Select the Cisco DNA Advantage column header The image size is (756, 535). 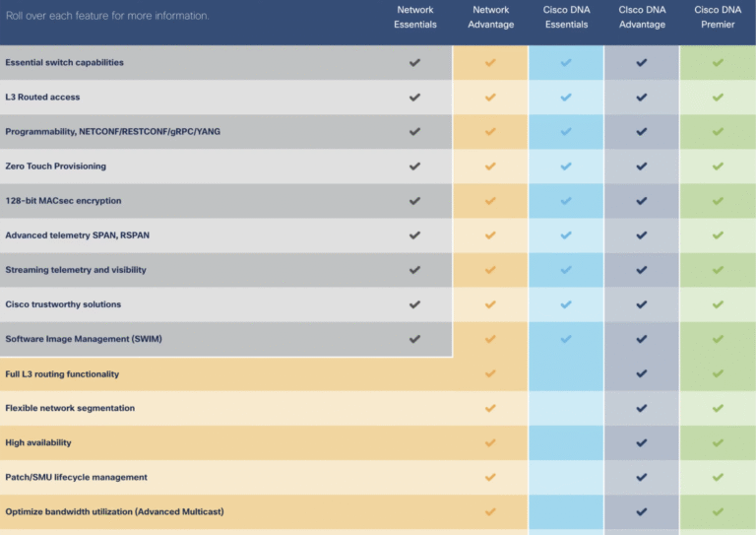pos(642,17)
